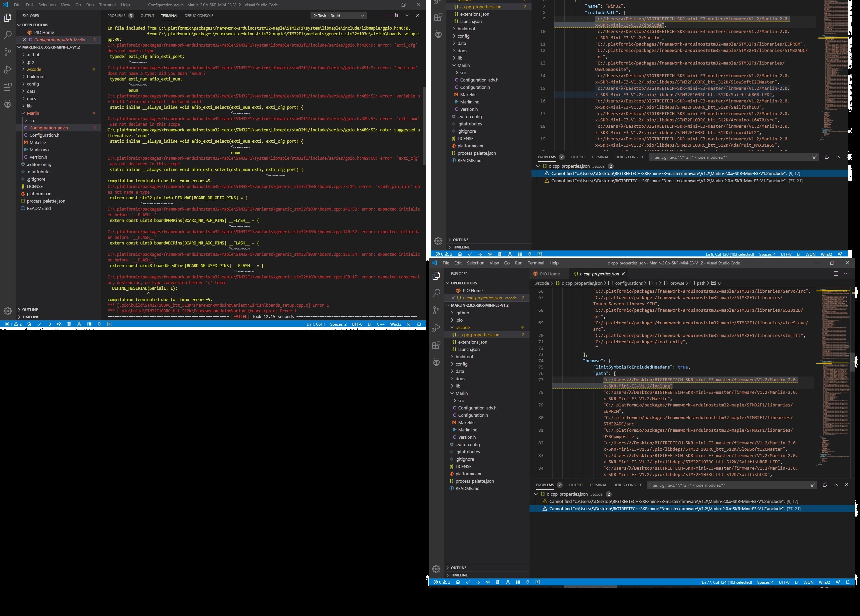The width and height of the screenshot is (860, 616).
Task: Click PlatformIO Upload arrow in Configuration_adv.h window status bar
Action: [49, 324]
